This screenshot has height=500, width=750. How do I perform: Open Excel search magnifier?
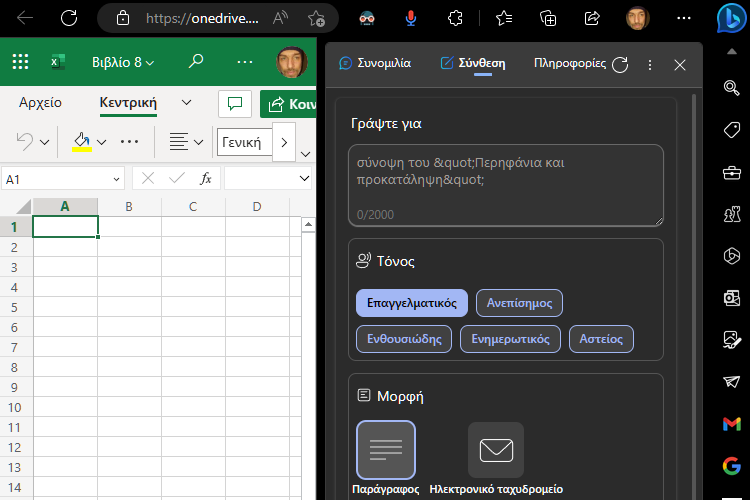(196, 61)
